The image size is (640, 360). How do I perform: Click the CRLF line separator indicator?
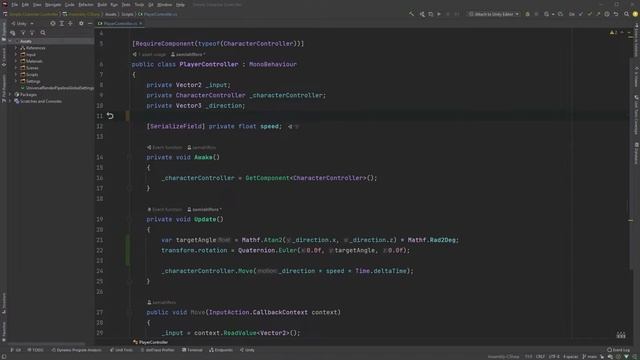coord(540,357)
